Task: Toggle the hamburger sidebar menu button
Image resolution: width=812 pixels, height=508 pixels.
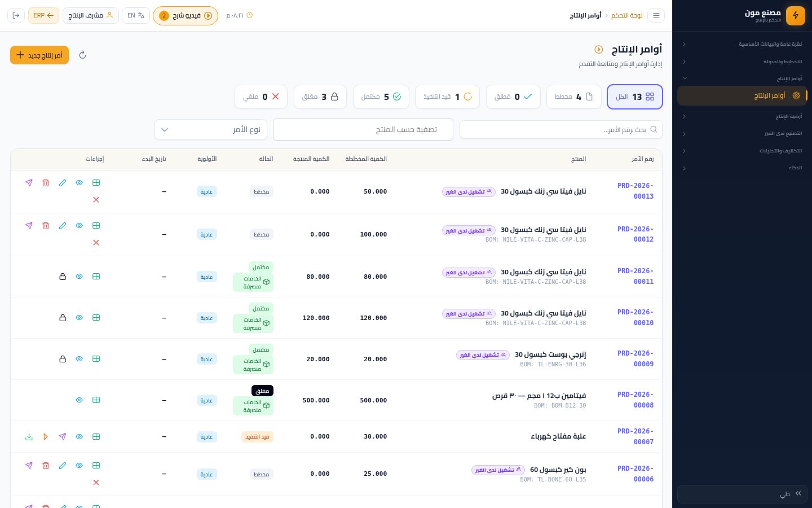Action: pyautogui.click(x=656, y=15)
